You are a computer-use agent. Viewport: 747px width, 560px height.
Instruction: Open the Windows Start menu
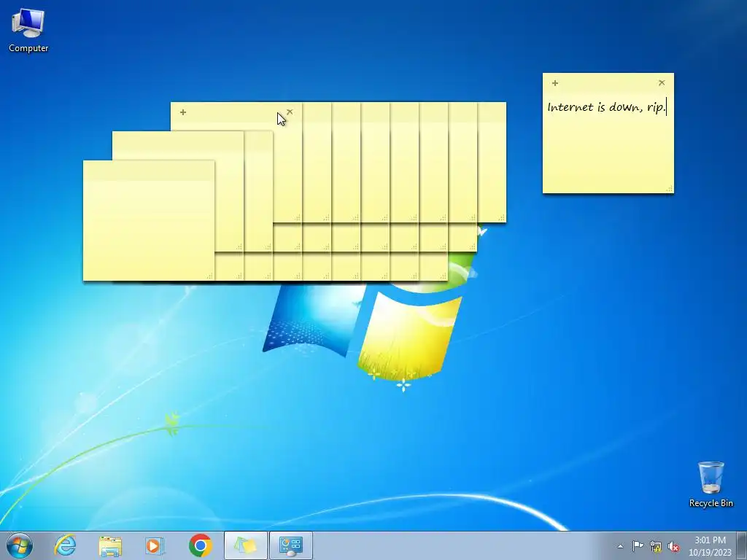20,545
